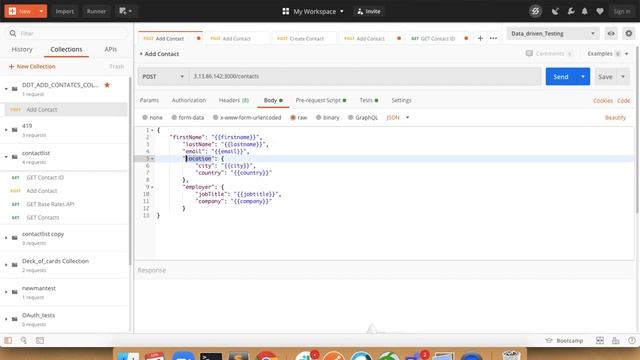Switch to the APIs tab
The height and width of the screenshot is (360, 640).
[111, 49]
